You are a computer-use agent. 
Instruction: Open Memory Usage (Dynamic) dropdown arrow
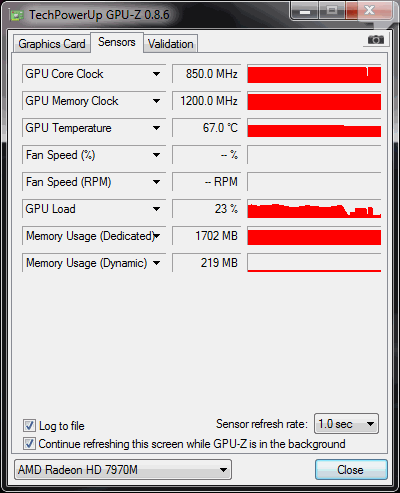click(156, 263)
